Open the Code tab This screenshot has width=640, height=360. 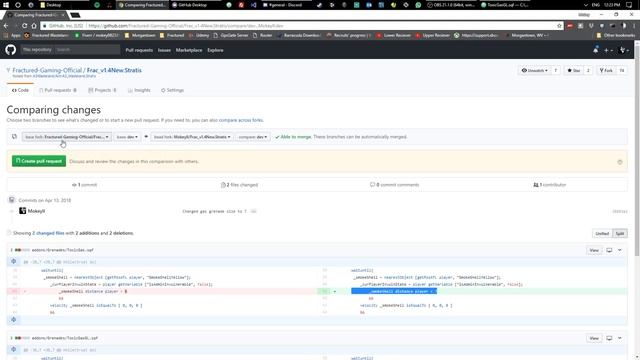[x=20, y=90]
